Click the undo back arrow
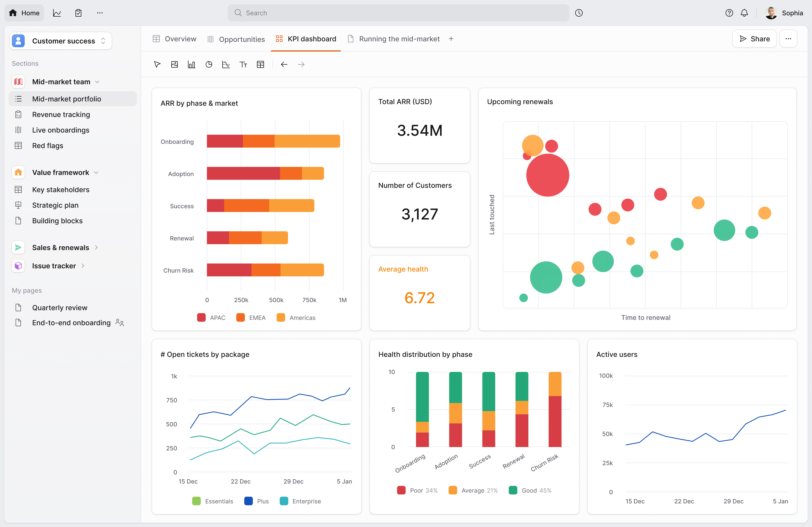812x527 pixels. [284, 64]
